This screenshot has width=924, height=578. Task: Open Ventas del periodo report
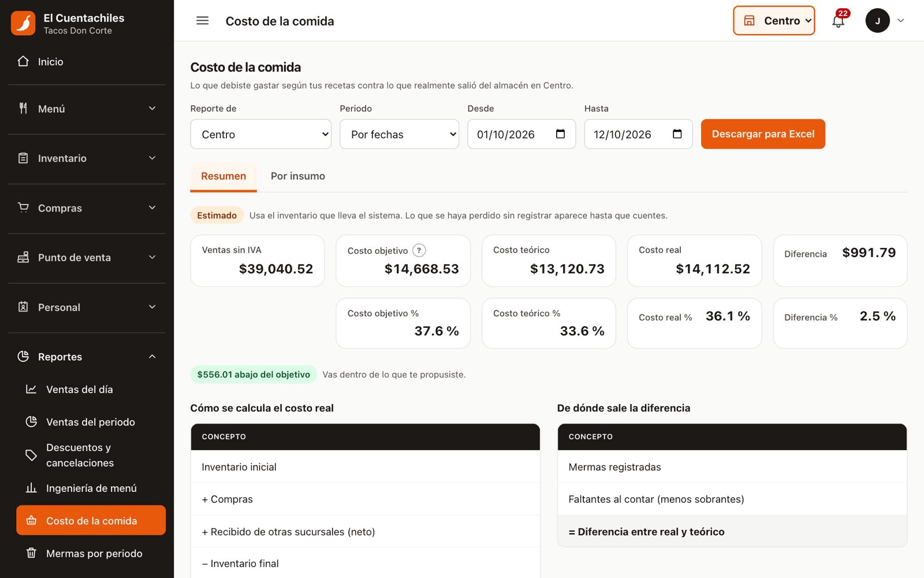pyautogui.click(x=91, y=422)
